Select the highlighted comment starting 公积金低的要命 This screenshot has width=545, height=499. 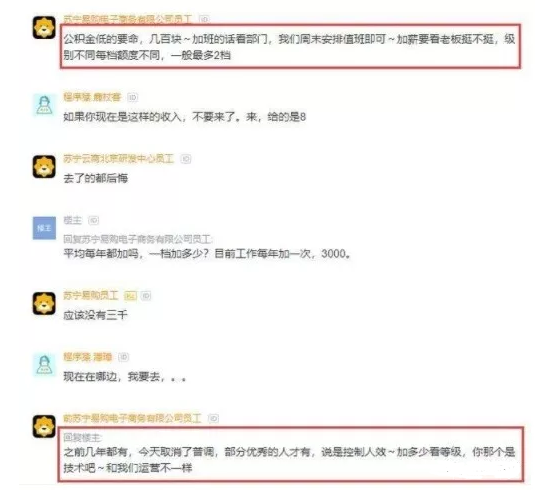(x=289, y=47)
